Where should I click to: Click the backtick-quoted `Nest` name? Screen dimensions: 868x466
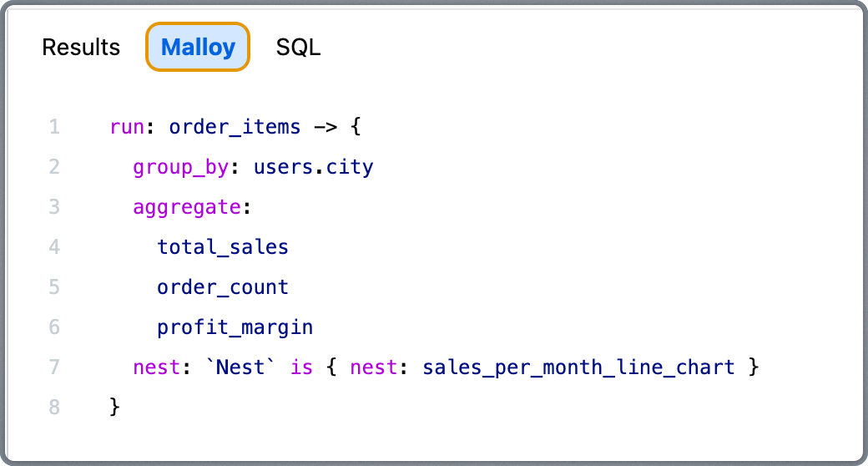click(x=240, y=367)
